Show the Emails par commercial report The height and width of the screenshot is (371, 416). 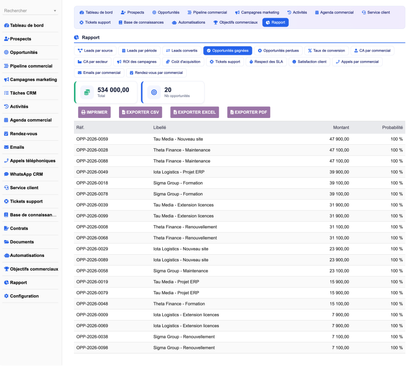pyautogui.click(x=99, y=73)
